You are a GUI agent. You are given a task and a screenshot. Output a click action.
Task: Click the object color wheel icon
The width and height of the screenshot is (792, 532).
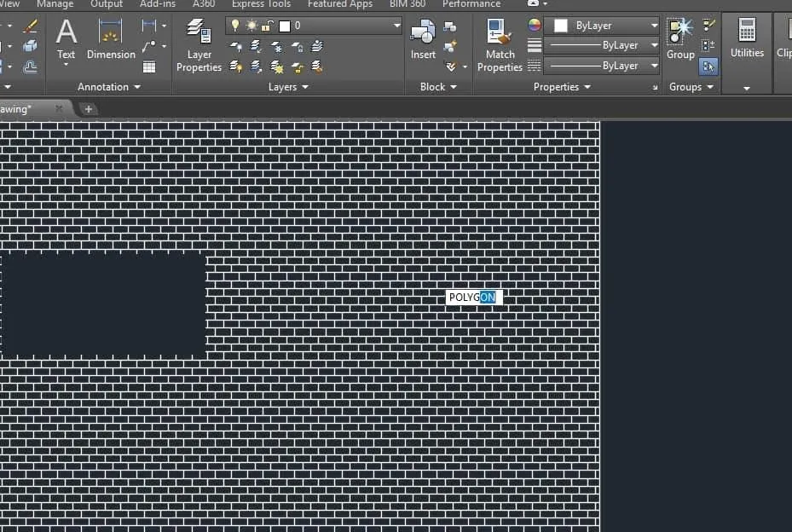coord(534,25)
